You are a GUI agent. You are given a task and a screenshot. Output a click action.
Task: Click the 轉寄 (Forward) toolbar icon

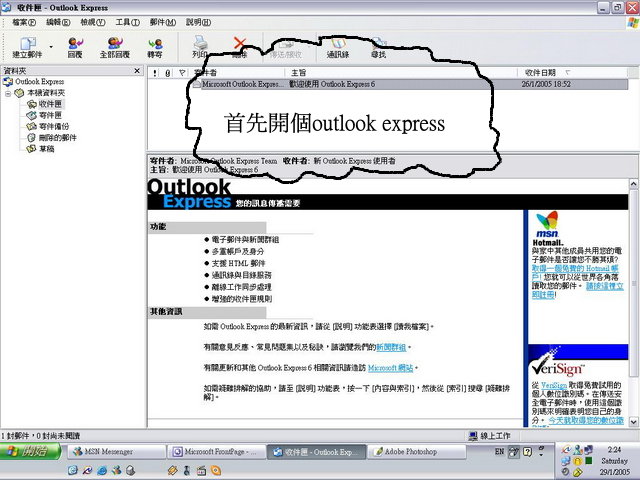click(155, 45)
